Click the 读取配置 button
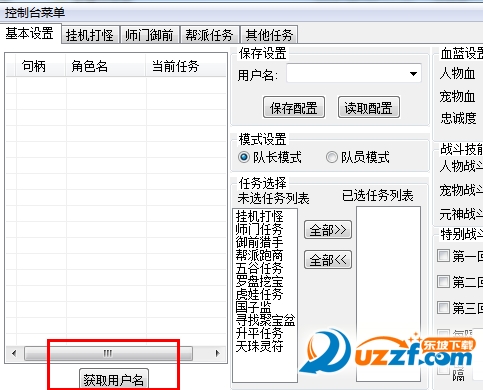The width and height of the screenshot is (483, 390). pyautogui.click(x=368, y=108)
